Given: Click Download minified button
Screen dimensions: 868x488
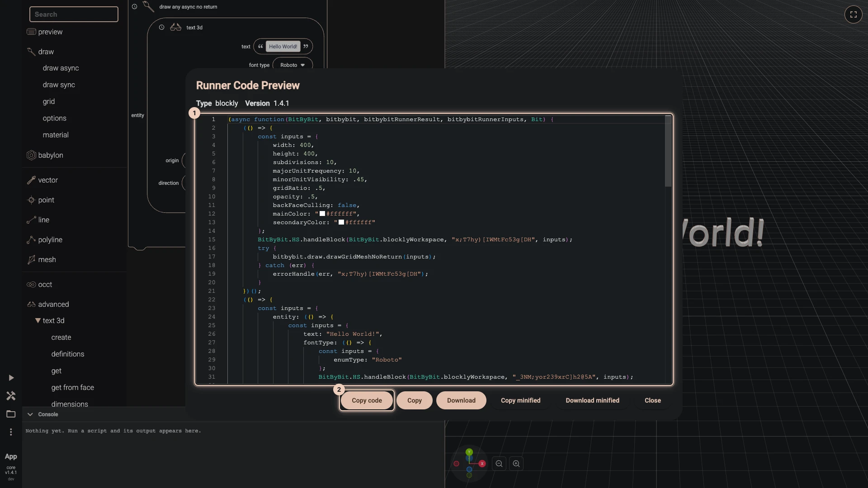Looking at the screenshot, I should (x=592, y=401).
